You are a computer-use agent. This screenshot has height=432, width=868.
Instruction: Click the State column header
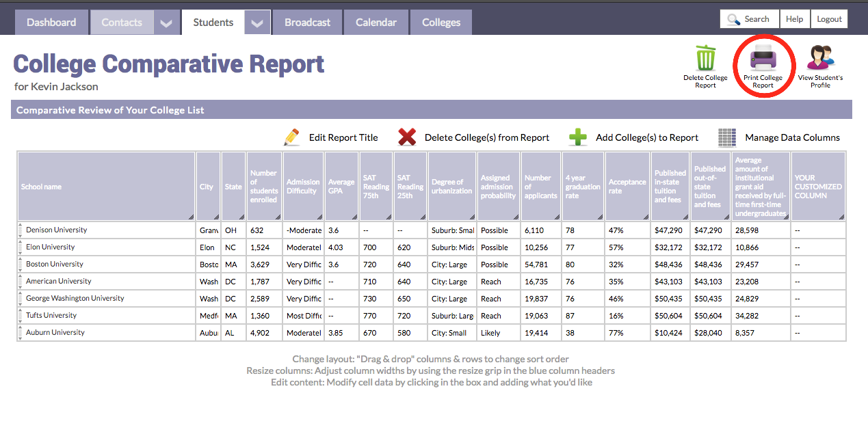[x=234, y=187]
